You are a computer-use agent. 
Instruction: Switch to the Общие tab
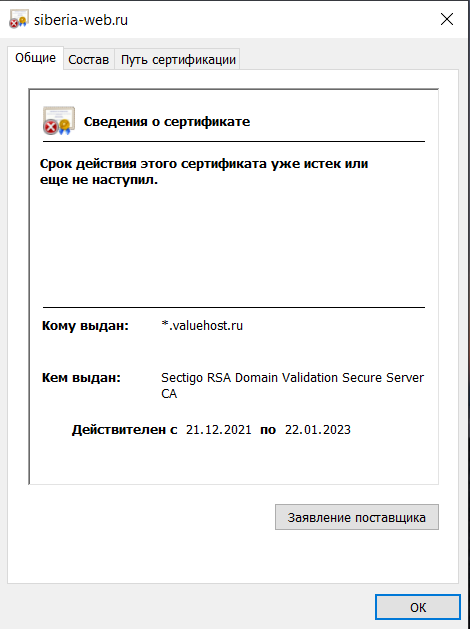(35, 58)
